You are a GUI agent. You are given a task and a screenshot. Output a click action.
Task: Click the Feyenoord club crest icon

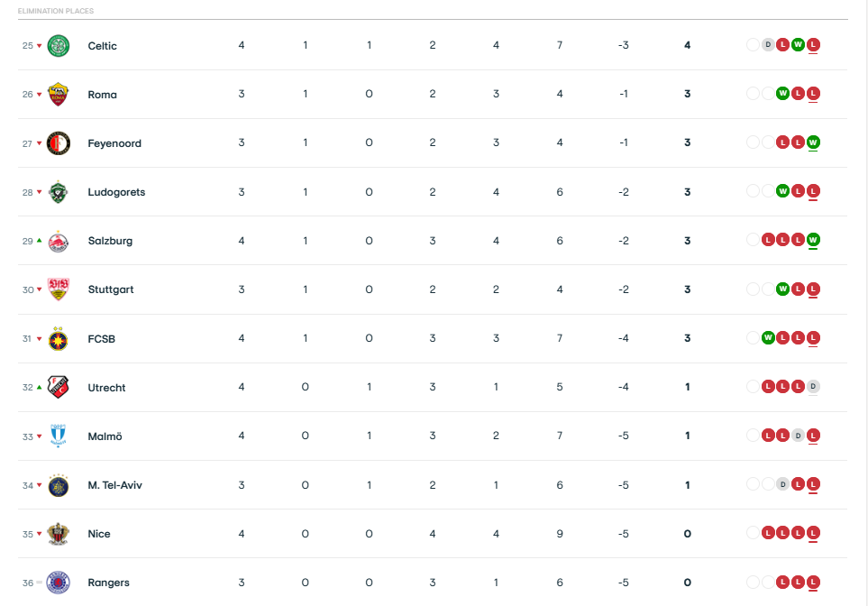point(59,142)
